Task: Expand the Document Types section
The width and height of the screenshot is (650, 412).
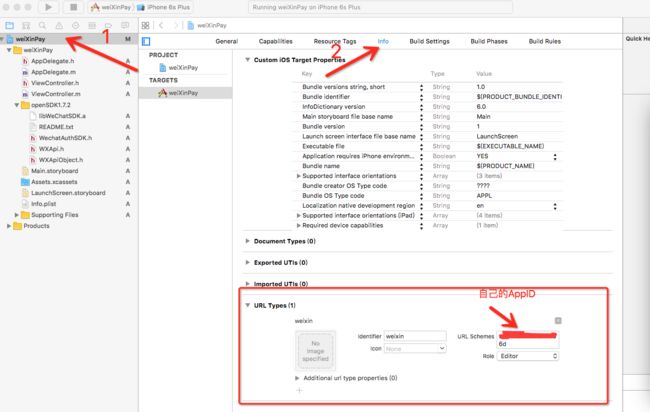Action: [x=247, y=241]
